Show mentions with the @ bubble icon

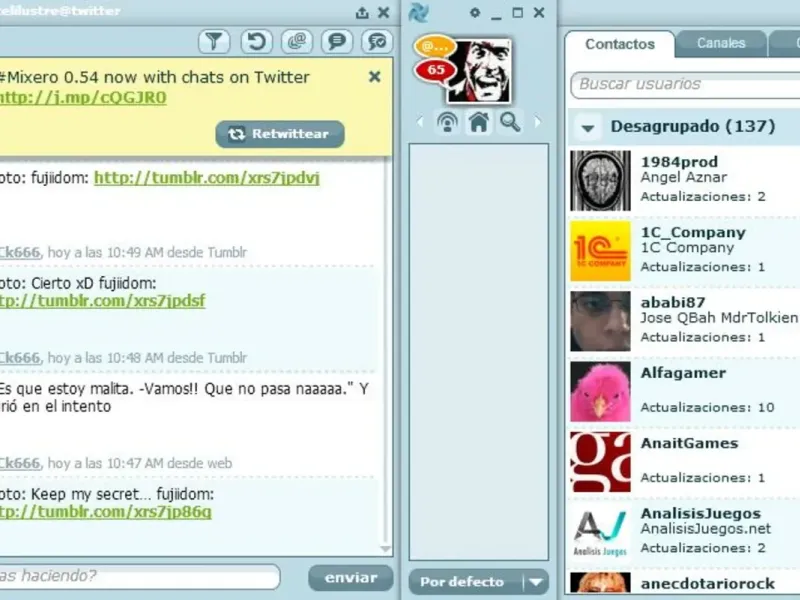click(x=297, y=41)
